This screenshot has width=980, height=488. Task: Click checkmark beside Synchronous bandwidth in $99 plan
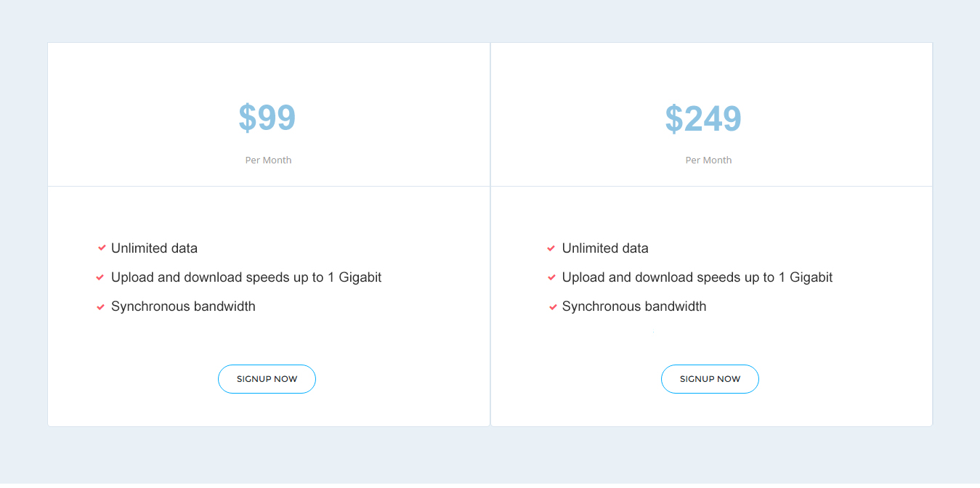click(x=101, y=307)
